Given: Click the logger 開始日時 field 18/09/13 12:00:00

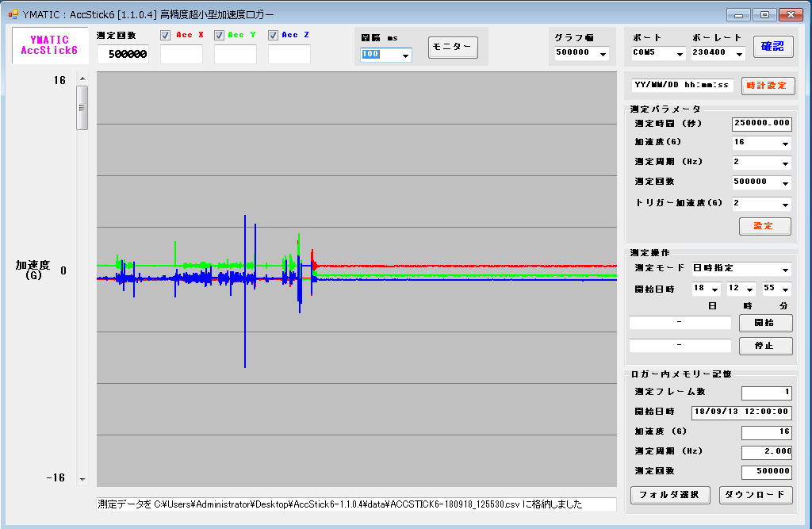Looking at the screenshot, I should click(741, 412).
